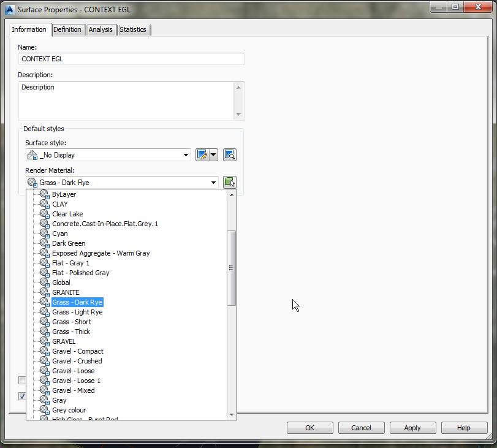Click the Global material sphere icon

[x=43, y=283]
